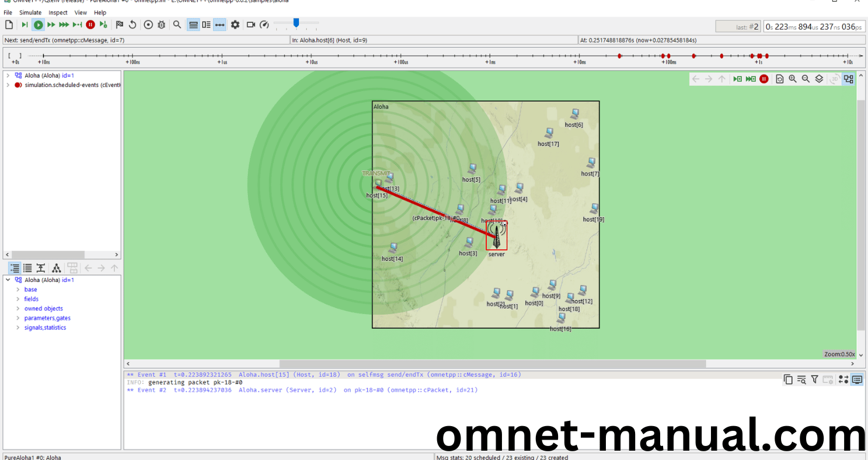Screen dimensions: 868x460
Task: Click the Rebuild network circular arrow icon
Action: pyautogui.click(x=133, y=25)
